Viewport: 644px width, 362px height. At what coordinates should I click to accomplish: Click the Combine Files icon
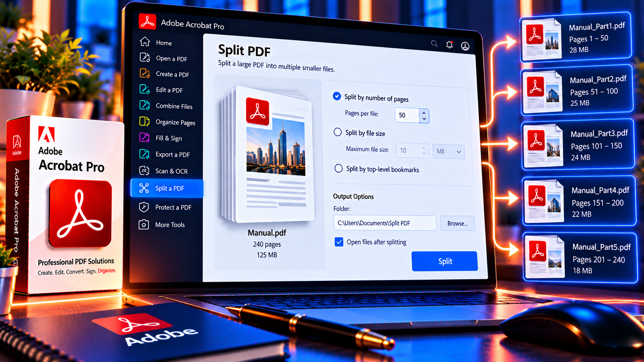pyautogui.click(x=144, y=105)
